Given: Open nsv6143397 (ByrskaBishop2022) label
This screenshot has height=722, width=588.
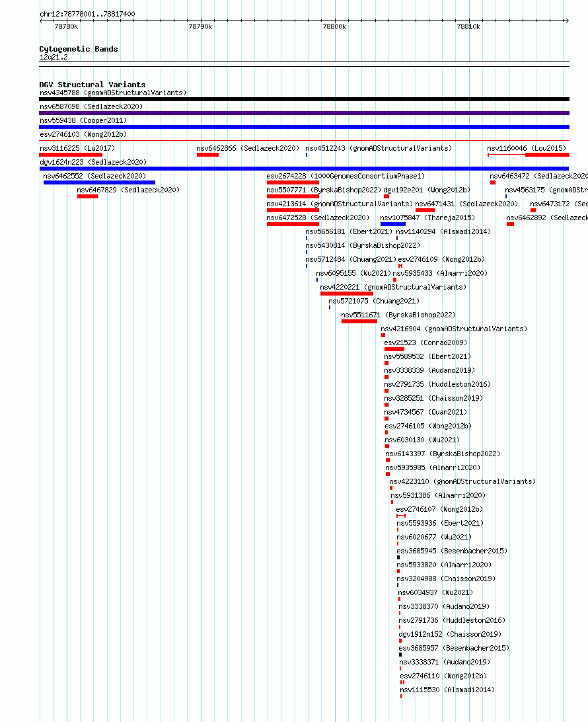Looking at the screenshot, I should (x=443, y=454).
